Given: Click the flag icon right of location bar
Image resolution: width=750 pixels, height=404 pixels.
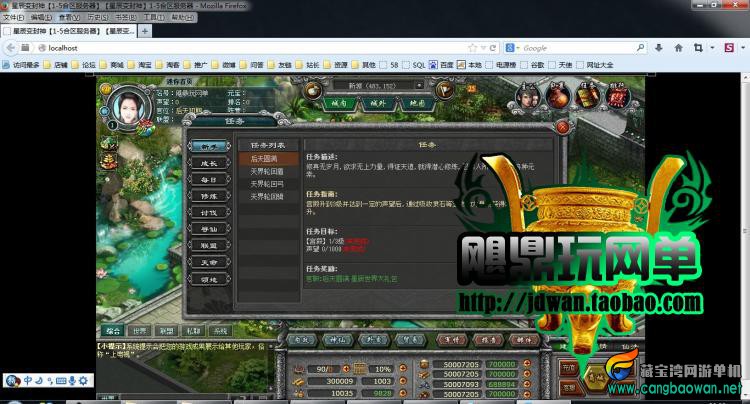Looking at the screenshot, I should (444, 90).
